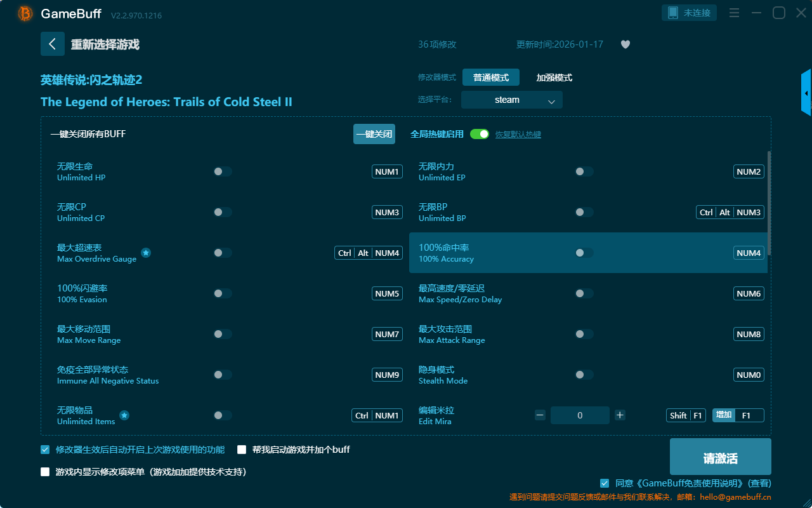Click the heart favorite icon

point(625,44)
